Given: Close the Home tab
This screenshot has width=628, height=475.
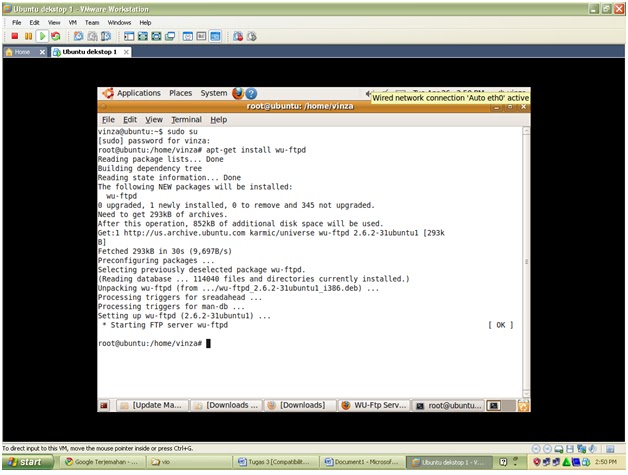Looking at the screenshot, I should 42,52.
